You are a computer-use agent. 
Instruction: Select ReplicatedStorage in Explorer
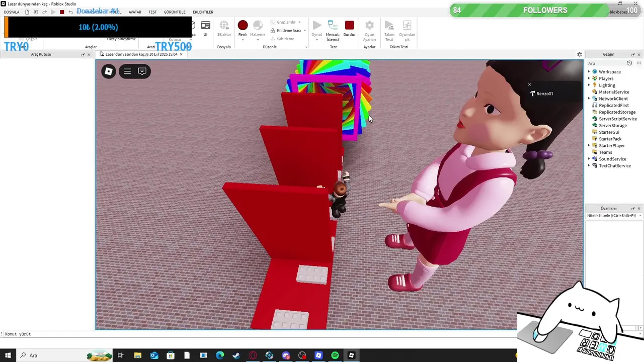tap(617, 112)
